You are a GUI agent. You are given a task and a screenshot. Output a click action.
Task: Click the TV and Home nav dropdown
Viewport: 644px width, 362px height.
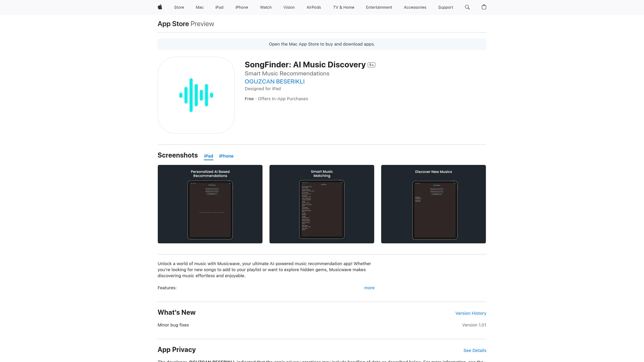coord(343,7)
